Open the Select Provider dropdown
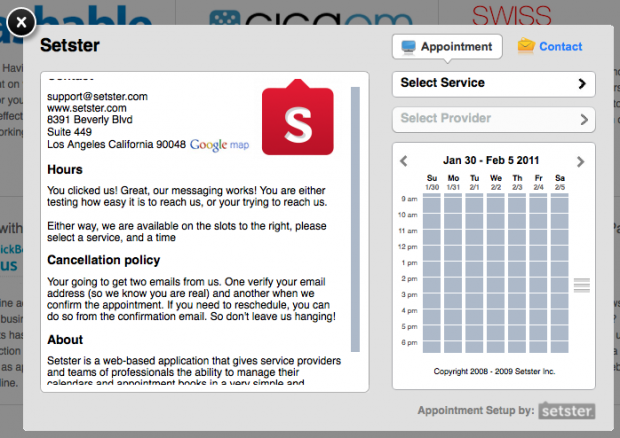Image resolution: width=620 pixels, height=438 pixels. 493,119
